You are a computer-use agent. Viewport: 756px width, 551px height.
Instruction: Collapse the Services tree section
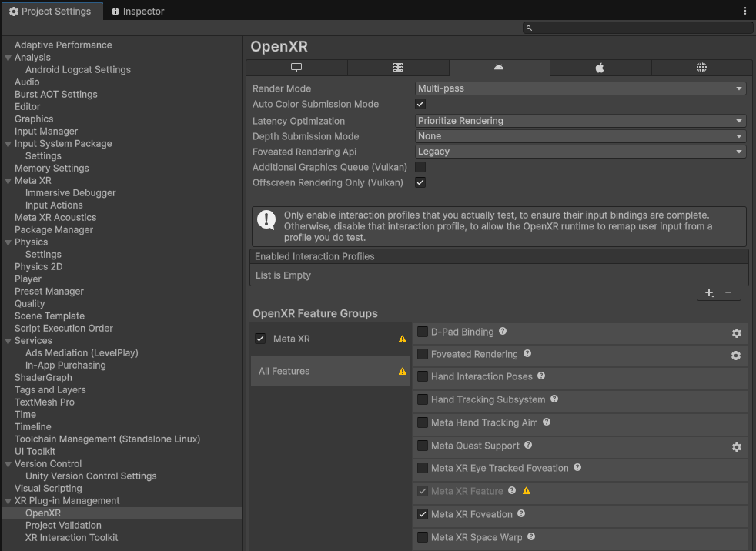(x=8, y=341)
